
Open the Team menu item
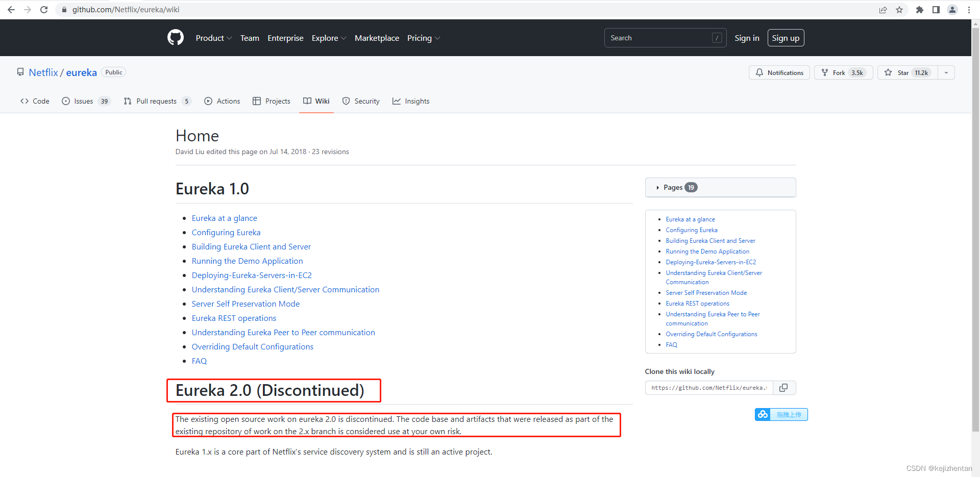click(250, 38)
